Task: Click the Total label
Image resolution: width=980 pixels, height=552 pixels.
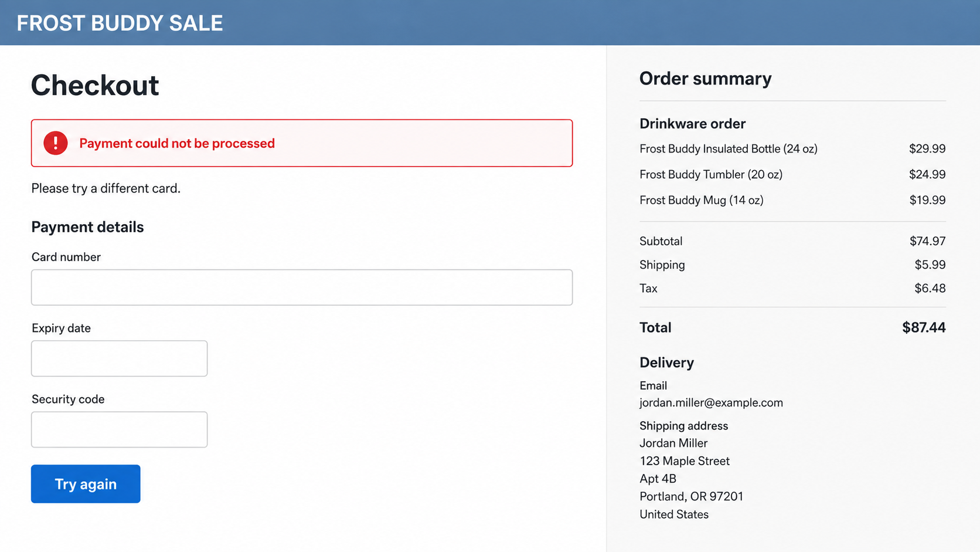Action: pos(655,327)
